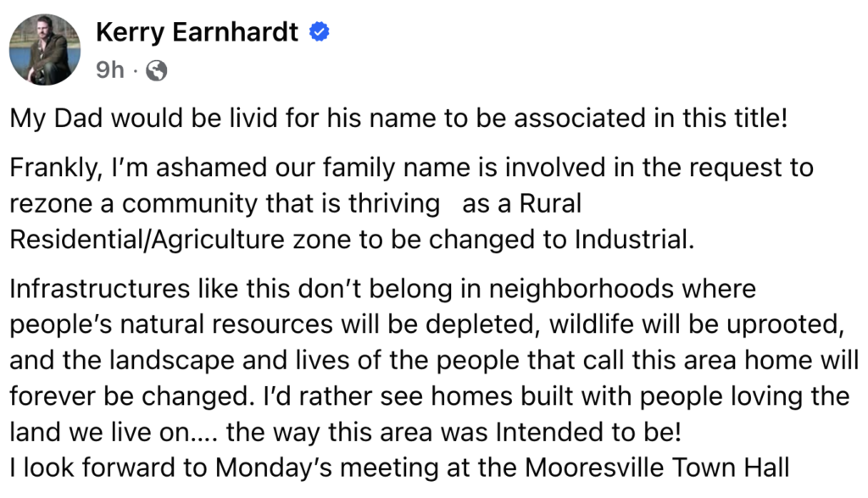Click the sentence starting 'My Dad would be livid'

(x=398, y=119)
